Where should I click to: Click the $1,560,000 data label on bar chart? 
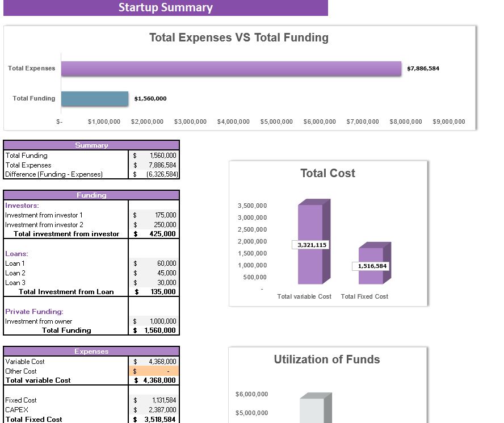tap(149, 98)
